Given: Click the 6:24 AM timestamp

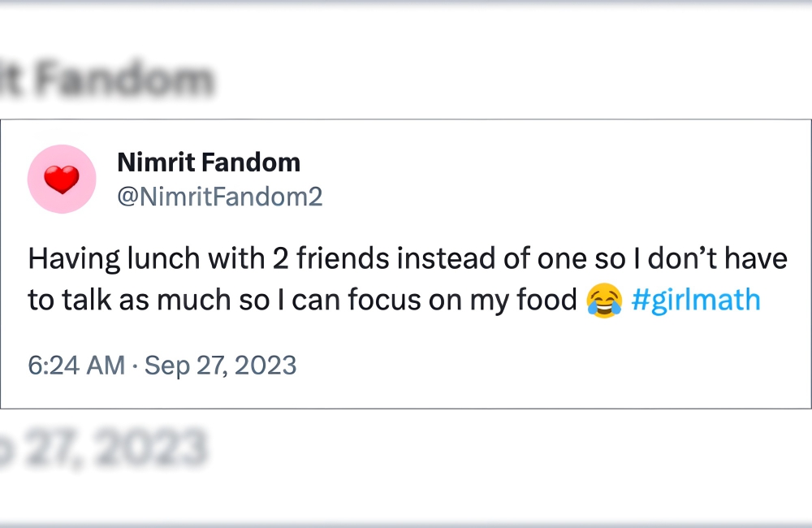Looking at the screenshot, I should (76, 366).
